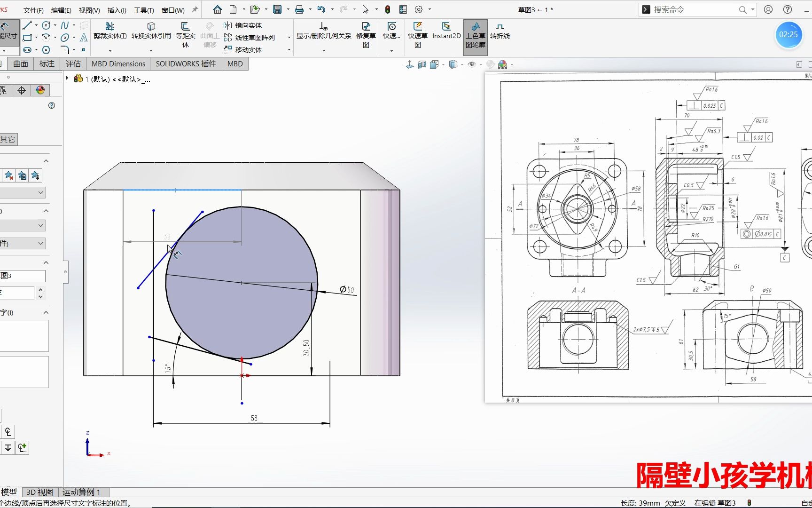The height and width of the screenshot is (508, 812).
Task: Open the Window (窗口) menu
Action: pos(173,10)
